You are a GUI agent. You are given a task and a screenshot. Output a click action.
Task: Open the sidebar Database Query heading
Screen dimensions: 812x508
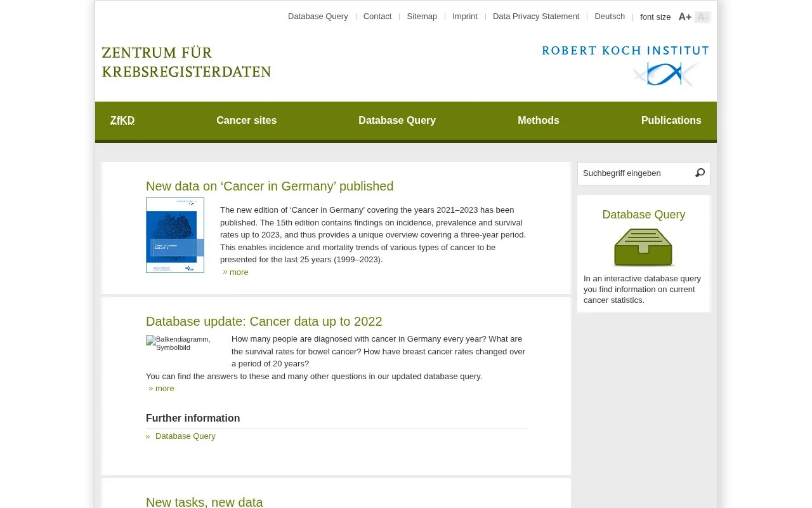(x=644, y=215)
